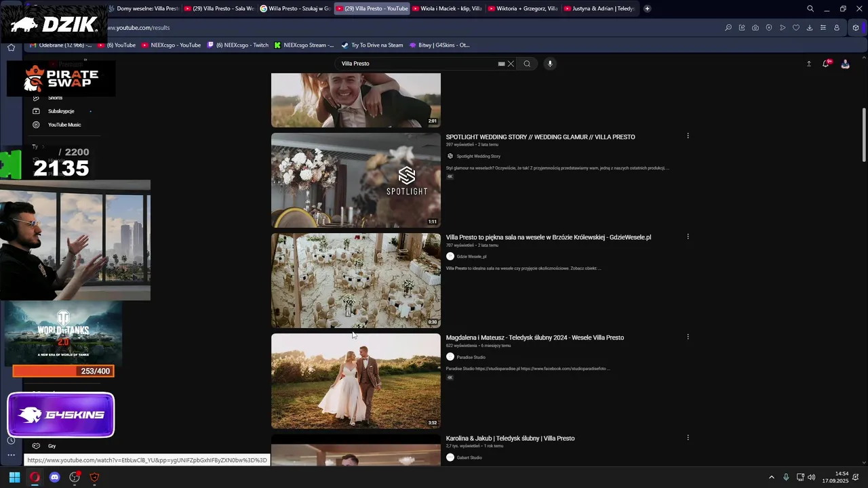Click inside the YouTube search input field
The height and width of the screenshot is (488, 868).
click(x=417, y=64)
